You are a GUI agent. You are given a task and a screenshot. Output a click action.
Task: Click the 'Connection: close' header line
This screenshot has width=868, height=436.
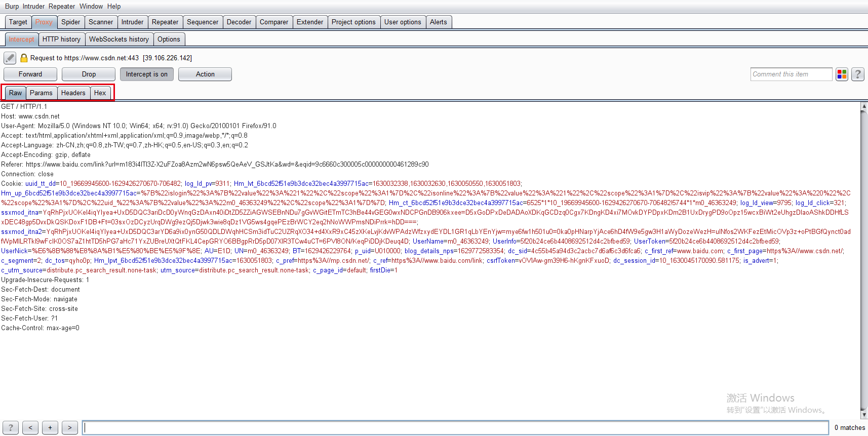click(x=27, y=174)
